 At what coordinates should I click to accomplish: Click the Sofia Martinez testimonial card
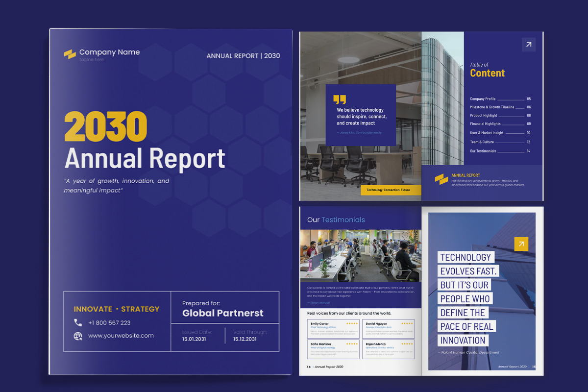point(333,349)
